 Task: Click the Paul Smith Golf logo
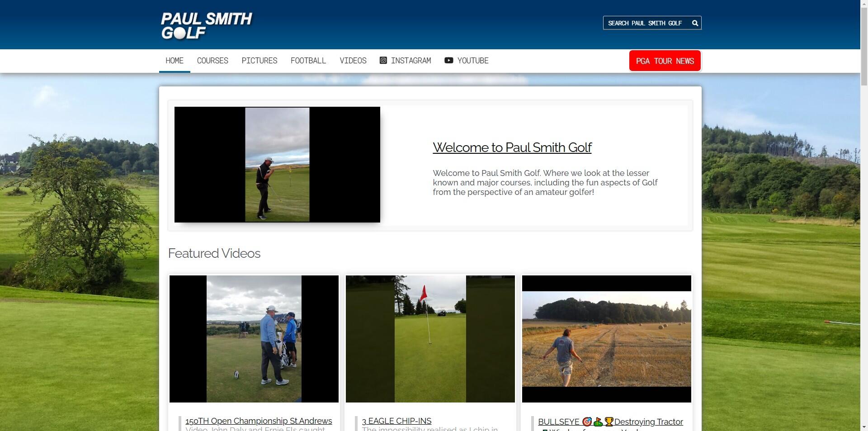pos(207,25)
